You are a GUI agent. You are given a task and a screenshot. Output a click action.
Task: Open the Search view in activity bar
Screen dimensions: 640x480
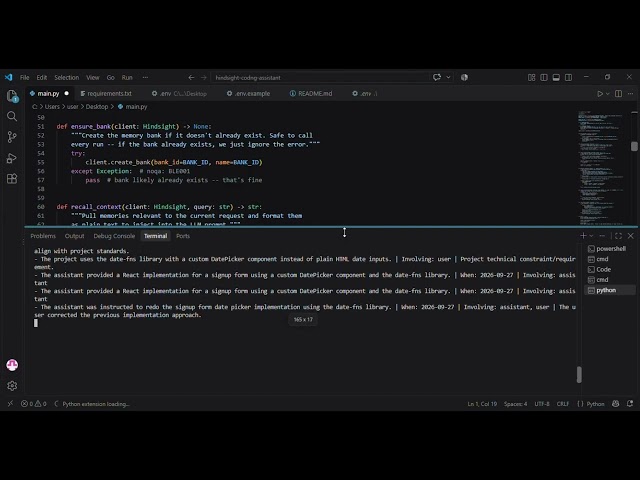pos(12,117)
